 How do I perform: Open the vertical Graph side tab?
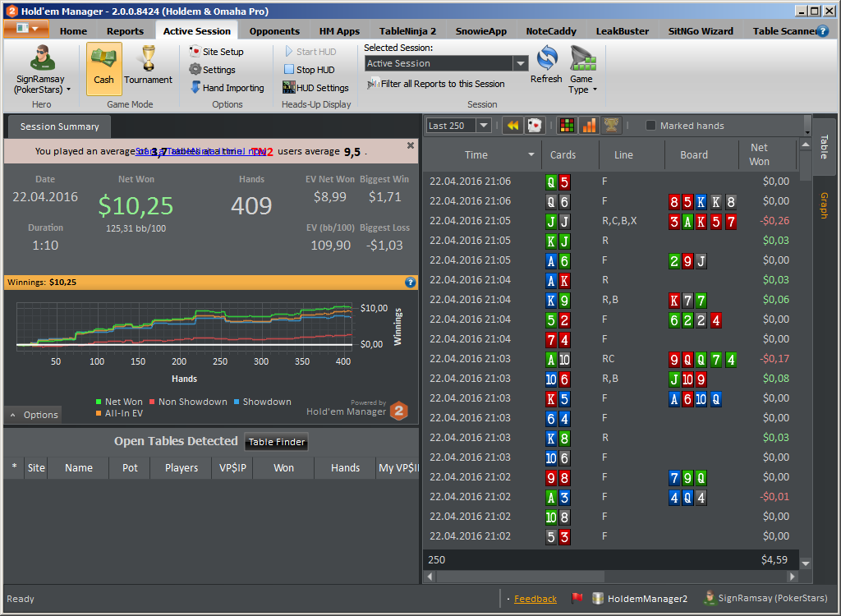825,205
